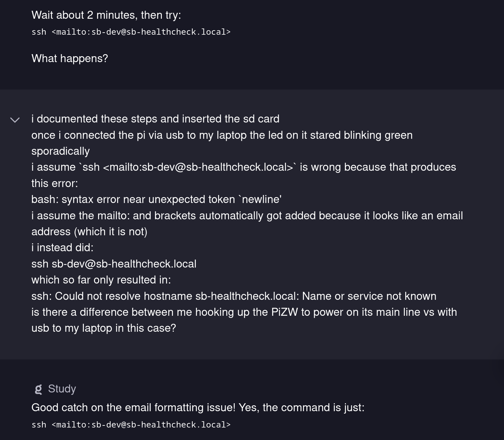Click the "which so far only resulted in:" line
The height and width of the screenshot is (440, 504).
pyautogui.click(x=101, y=280)
